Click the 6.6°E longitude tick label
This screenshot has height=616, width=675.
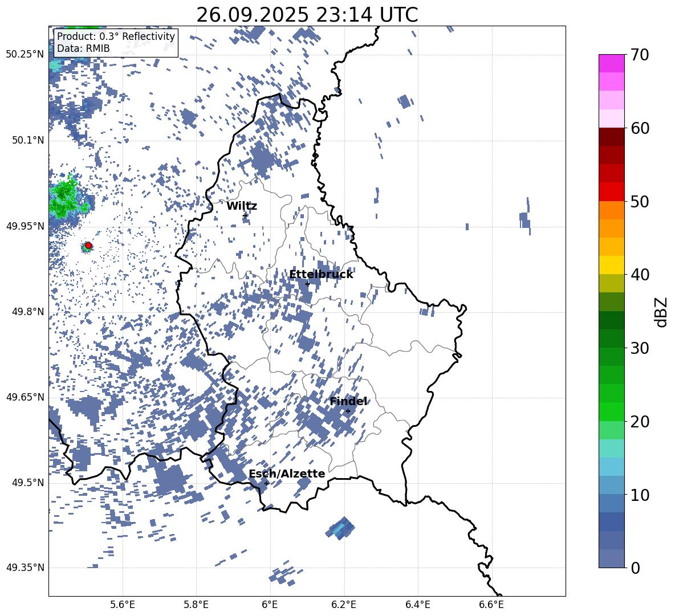point(491,605)
